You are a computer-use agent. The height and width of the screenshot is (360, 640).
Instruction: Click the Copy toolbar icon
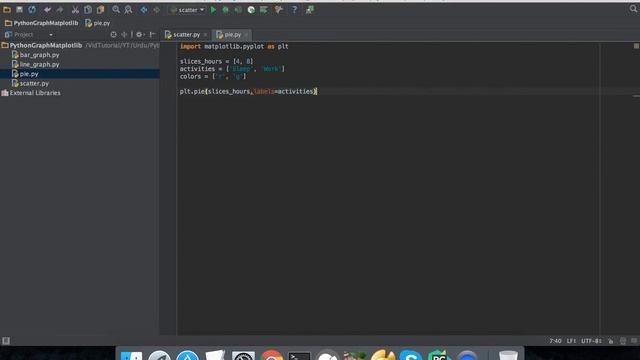point(88,9)
